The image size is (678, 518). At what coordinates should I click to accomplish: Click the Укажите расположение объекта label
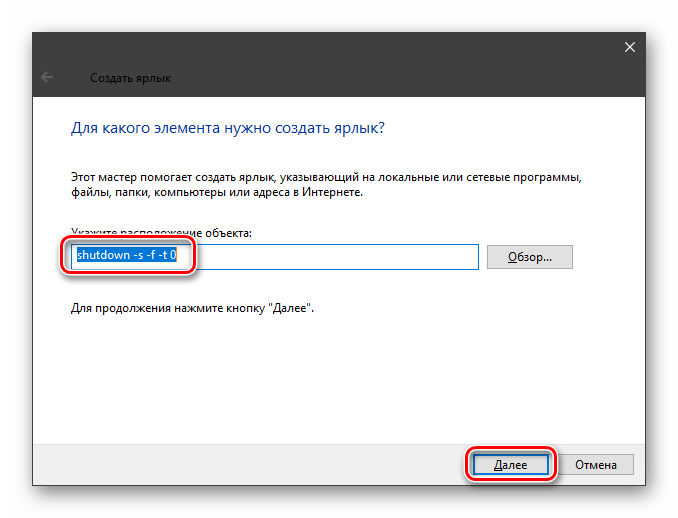[x=161, y=233]
